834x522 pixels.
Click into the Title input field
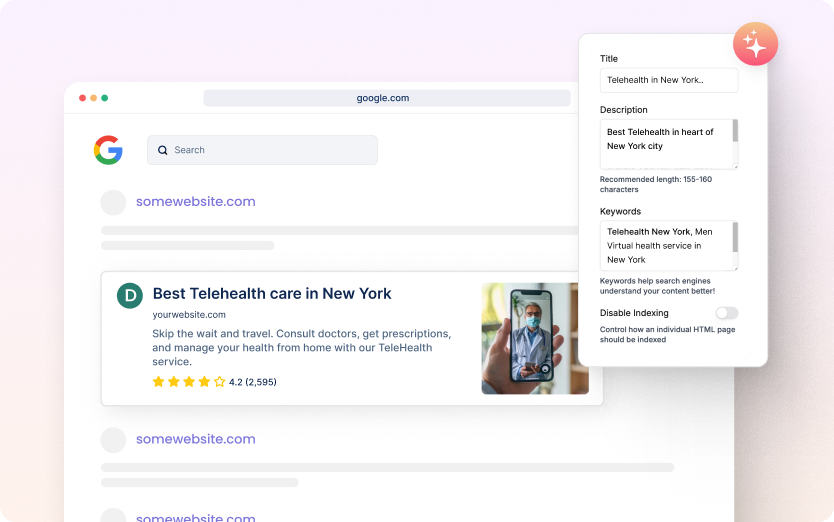(669, 80)
